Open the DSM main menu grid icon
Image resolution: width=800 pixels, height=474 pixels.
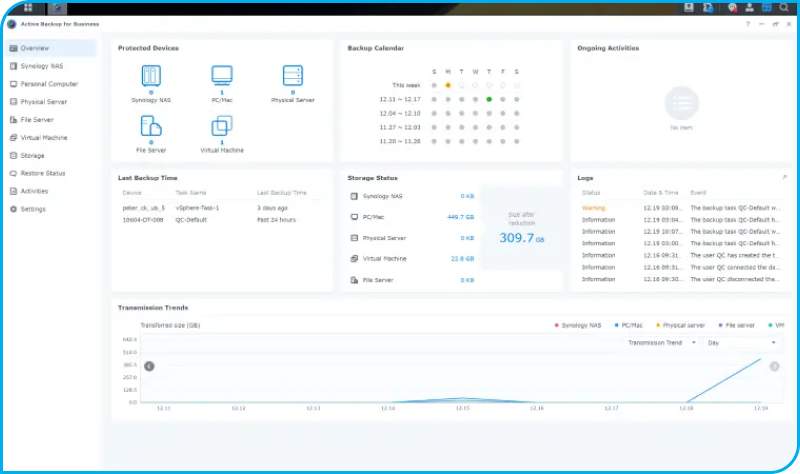click(28, 8)
